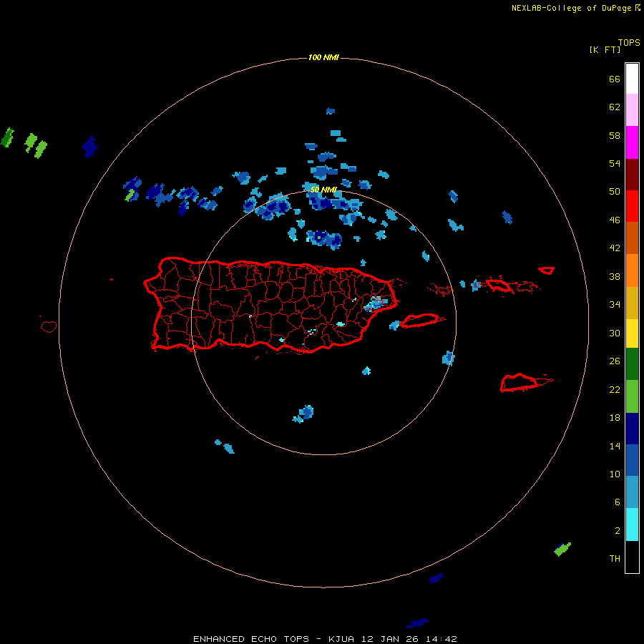Click the 58 legend value
Viewport: 644px width, 644px height.
615,135
